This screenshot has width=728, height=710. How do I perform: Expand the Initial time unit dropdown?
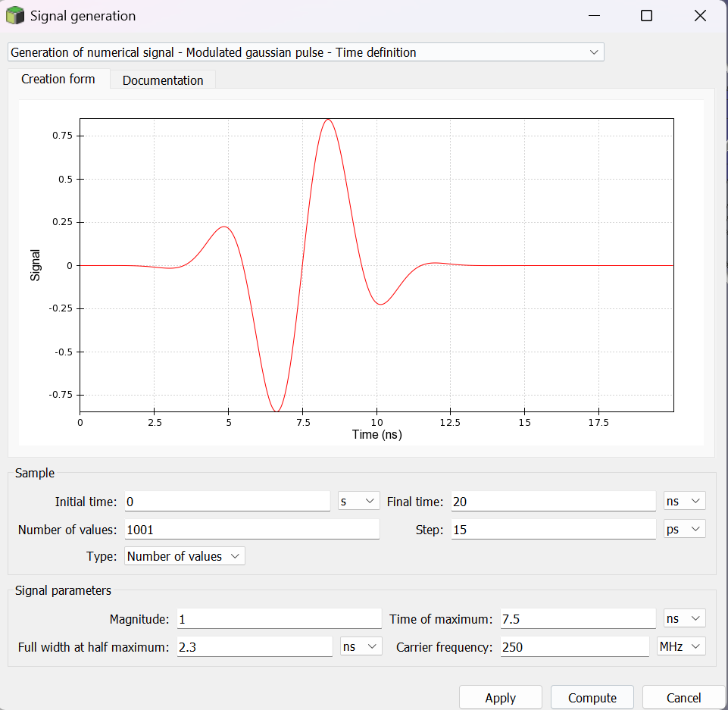click(358, 502)
